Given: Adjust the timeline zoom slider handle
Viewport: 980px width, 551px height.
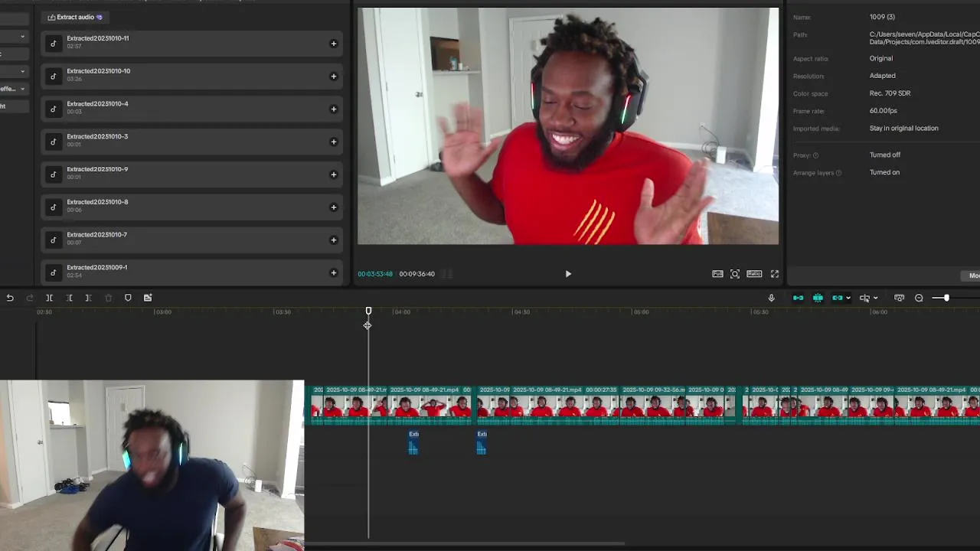Looking at the screenshot, I should (946, 298).
